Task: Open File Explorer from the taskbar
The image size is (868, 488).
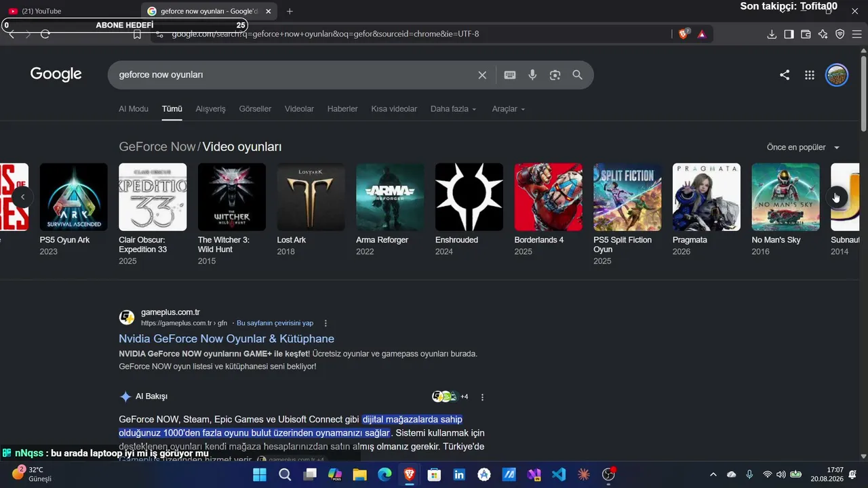Action: pos(359,474)
